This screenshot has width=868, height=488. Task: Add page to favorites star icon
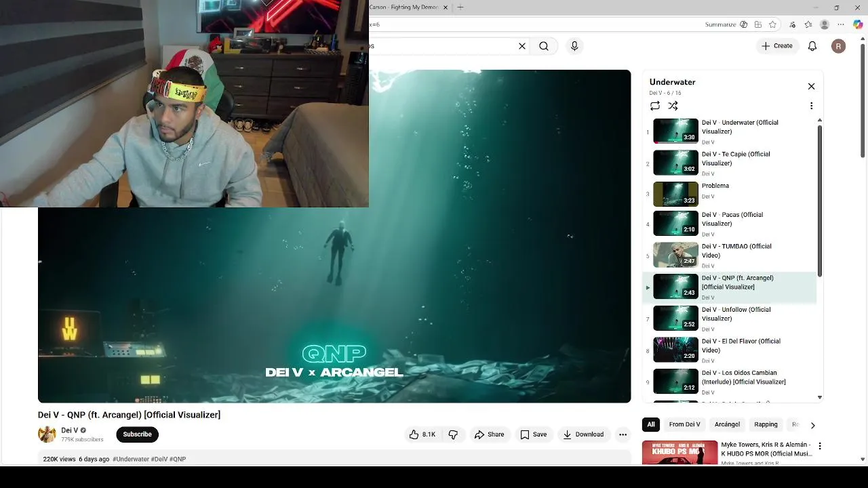click(772, 24)
